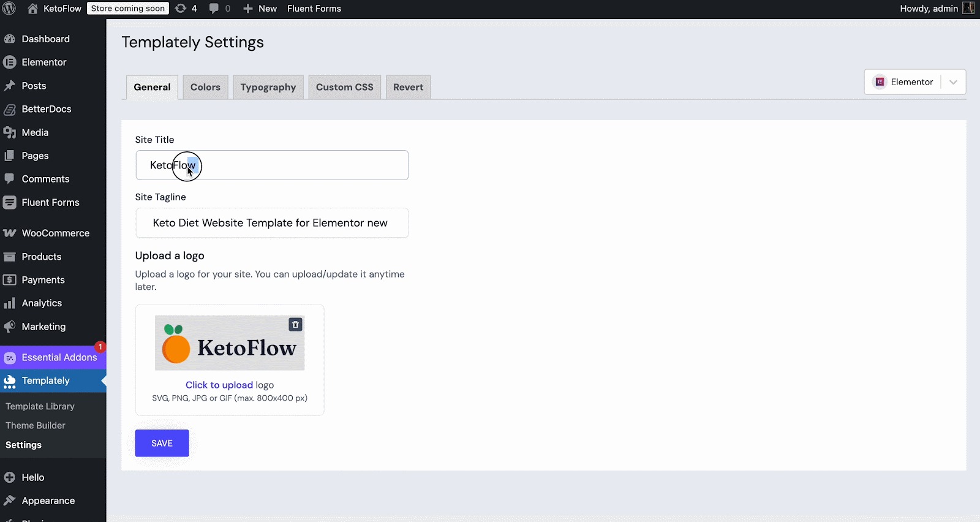Open the Typography tab
This screenshot has height=522, width=980.
tap(268, 87)
